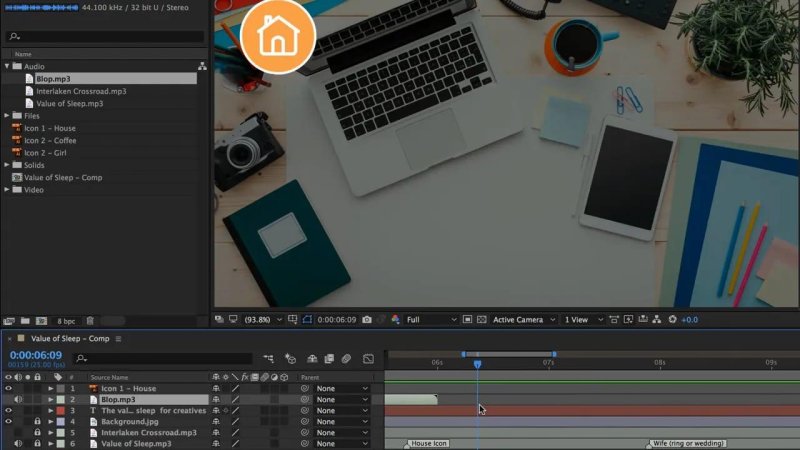Hide the Background.jpg layer
This screenshot has width=800, height=450.
coord(8,421)
